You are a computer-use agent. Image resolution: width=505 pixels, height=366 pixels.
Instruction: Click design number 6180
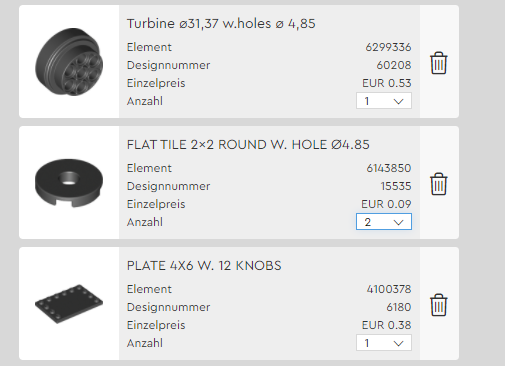[x=399, y=307]
